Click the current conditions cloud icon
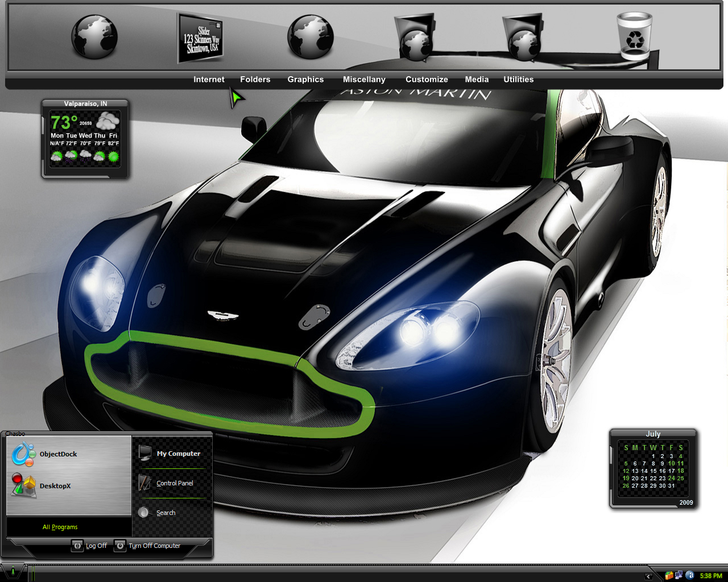The width and height of the screenshot is (728, 582). coord(107,121)
